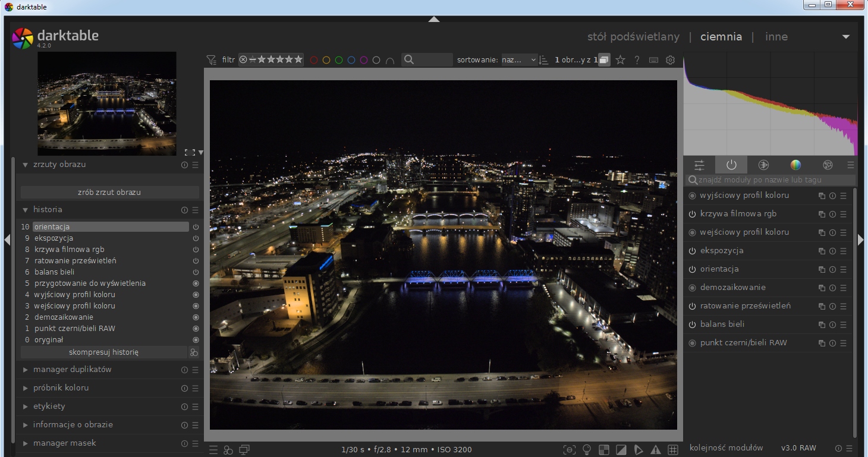Click the module search field
The height and width of the screenshot is (457, 868).
773,179
